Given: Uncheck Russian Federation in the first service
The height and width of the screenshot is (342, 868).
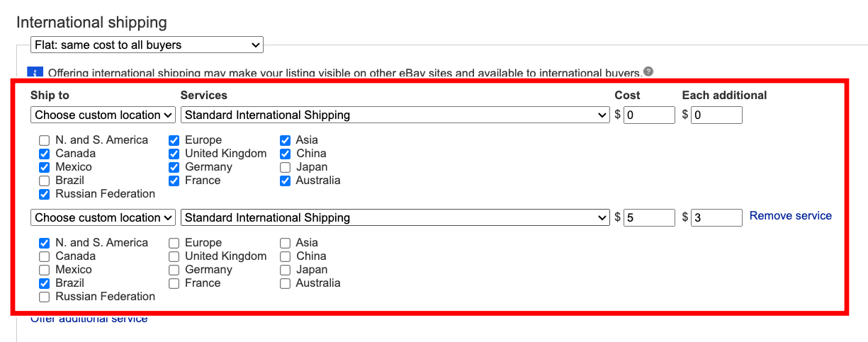Looking at the screenshot, I should point(44,194).
